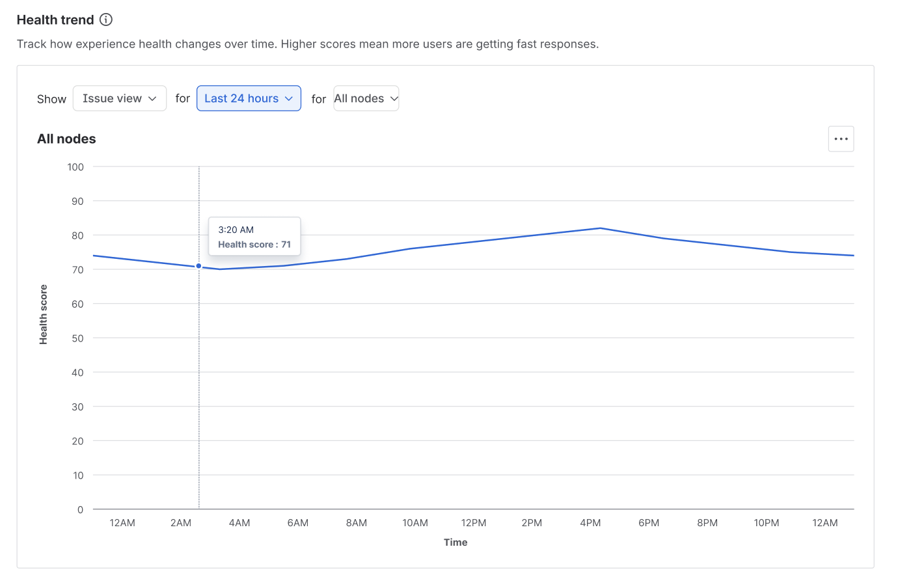Click the 100 gridline label

[75, 167]
